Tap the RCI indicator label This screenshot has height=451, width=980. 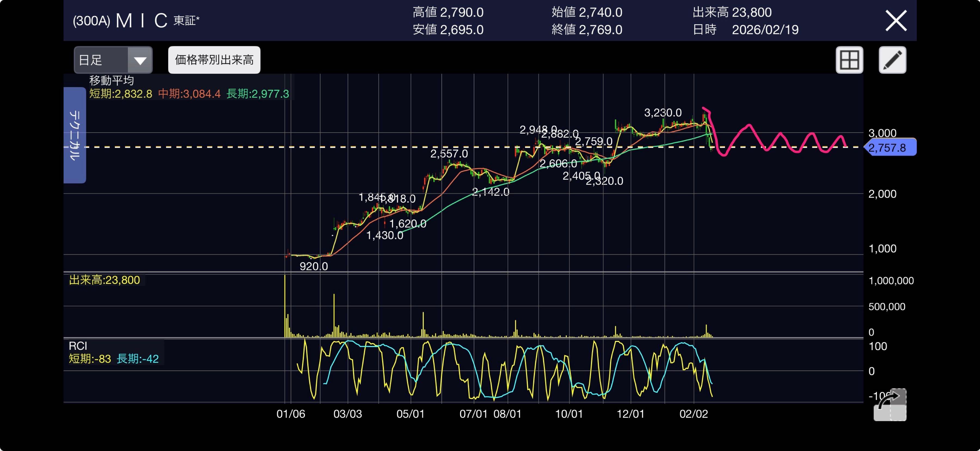tap(78, 346)
